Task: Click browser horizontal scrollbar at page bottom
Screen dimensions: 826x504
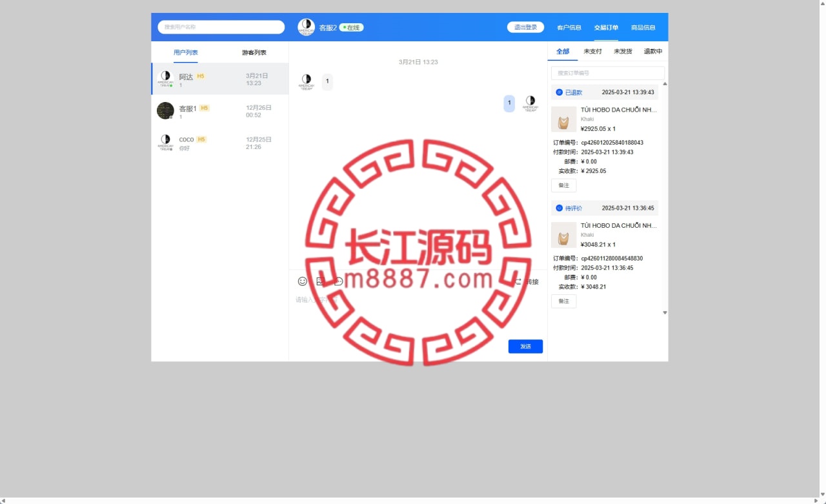Action: click(409, 501)
